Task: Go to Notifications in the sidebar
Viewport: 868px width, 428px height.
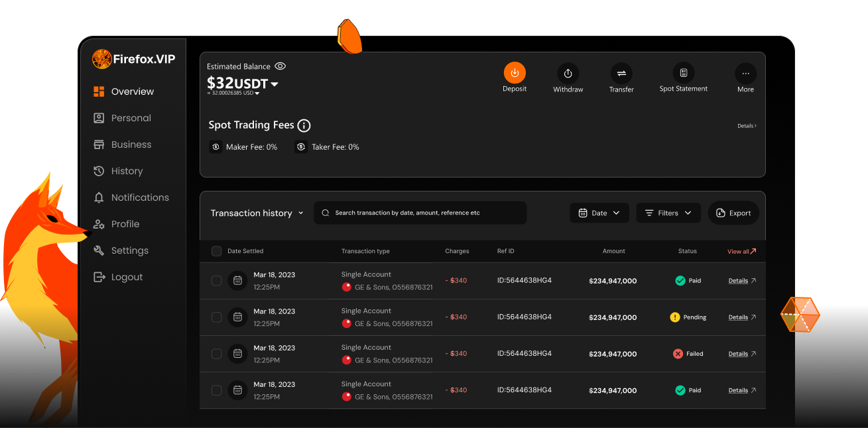Action: (x=139, y=197)
